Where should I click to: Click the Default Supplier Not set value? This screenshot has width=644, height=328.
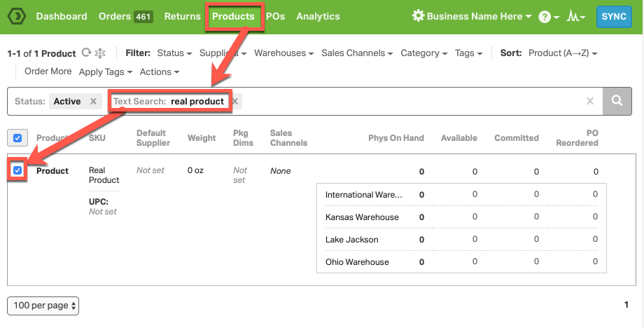(x=150, y=170)
